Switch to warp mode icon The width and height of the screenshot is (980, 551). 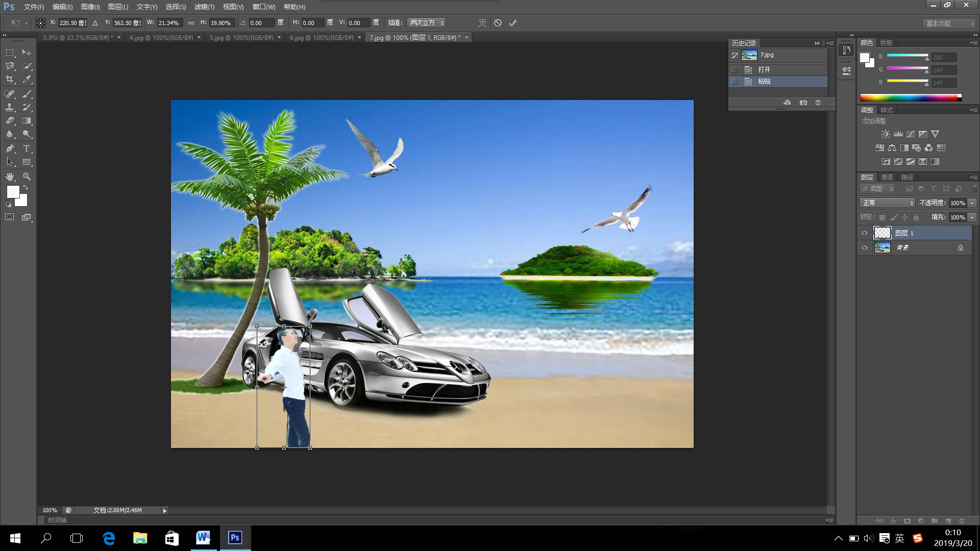point(482,23)
